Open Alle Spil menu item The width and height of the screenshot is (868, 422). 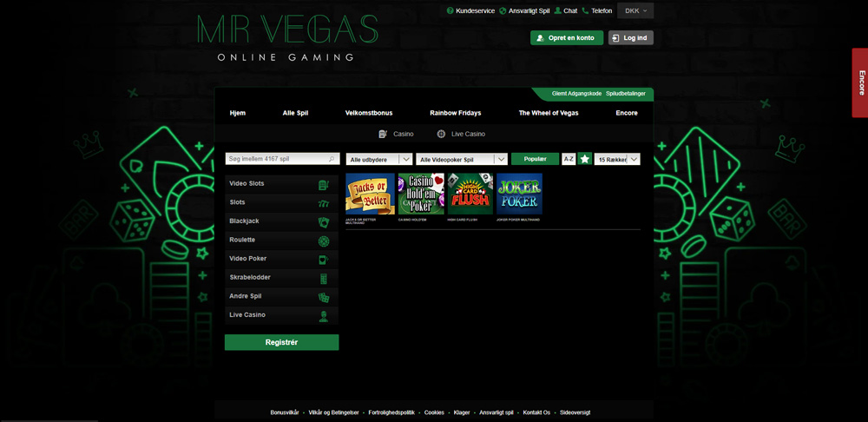[x=296, y=113]
